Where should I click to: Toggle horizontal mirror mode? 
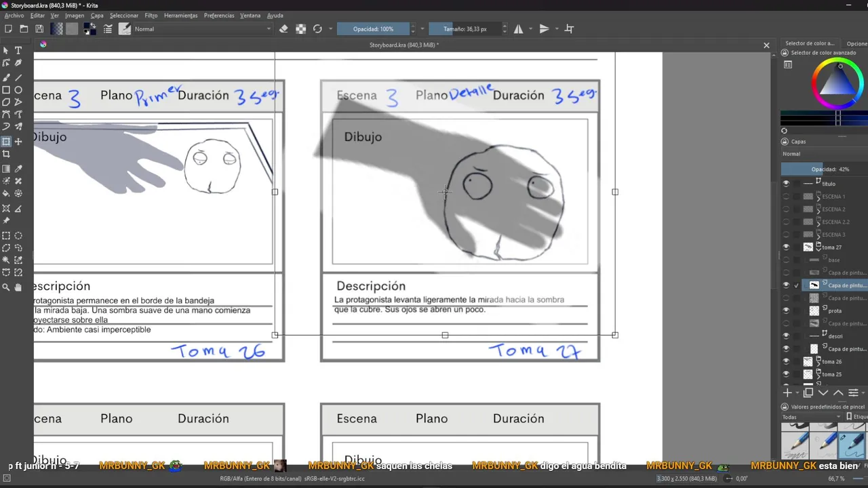coord(518,29)
